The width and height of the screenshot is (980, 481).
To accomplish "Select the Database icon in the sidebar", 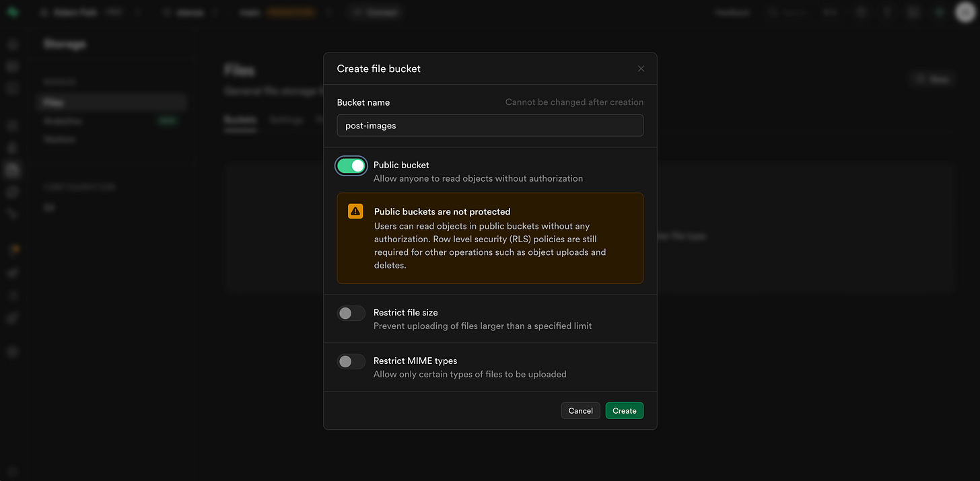I will tap(12, 124).
